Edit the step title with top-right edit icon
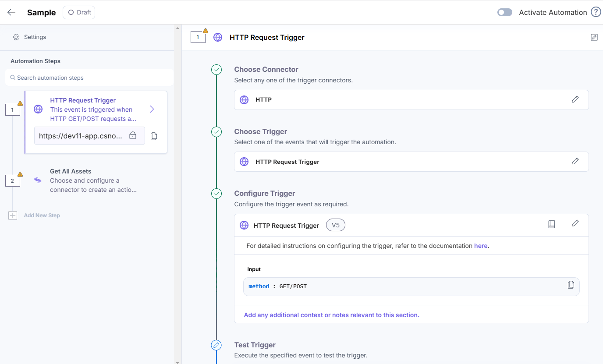This screenshot has height=364, width=603. click(594, 37)
